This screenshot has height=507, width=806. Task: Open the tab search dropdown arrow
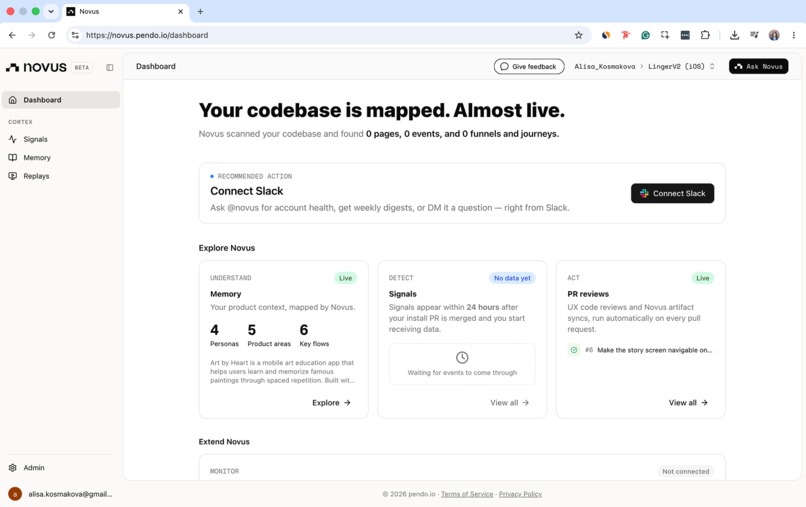[51, 11]
